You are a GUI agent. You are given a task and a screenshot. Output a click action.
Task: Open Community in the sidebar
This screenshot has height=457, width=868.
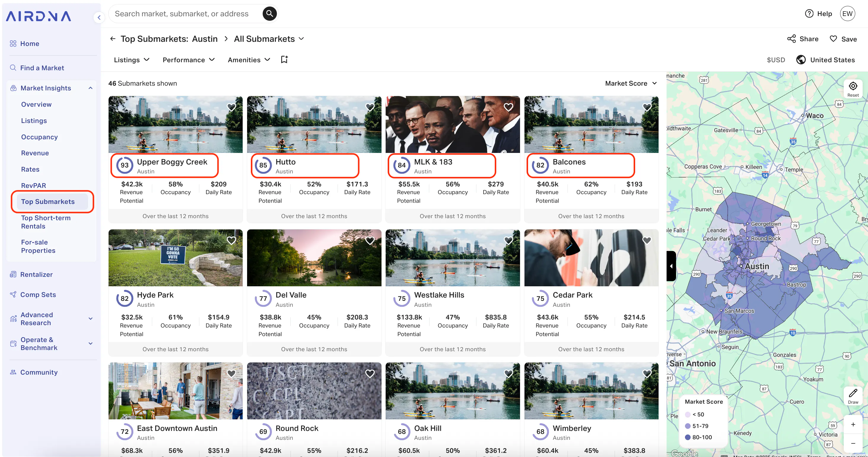click(39, 372)
